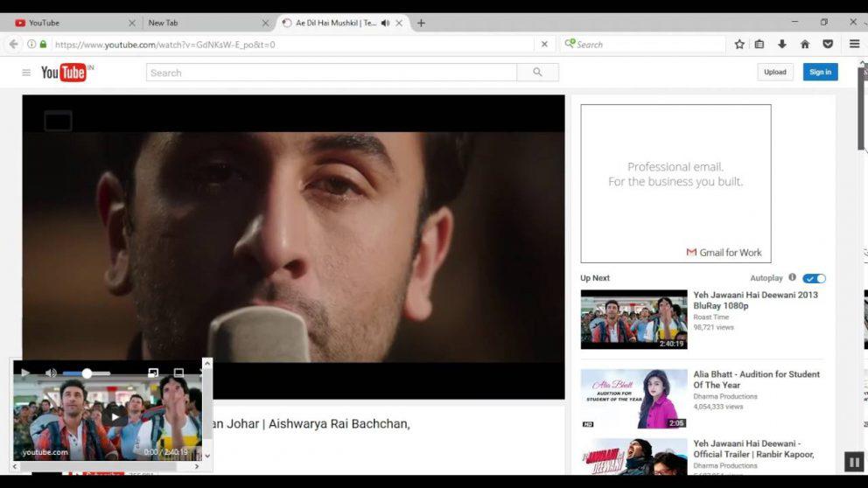The width and height of the screenshot is (868, 488).
Task: Click the Sign in button
Action: tap(821, 72)
